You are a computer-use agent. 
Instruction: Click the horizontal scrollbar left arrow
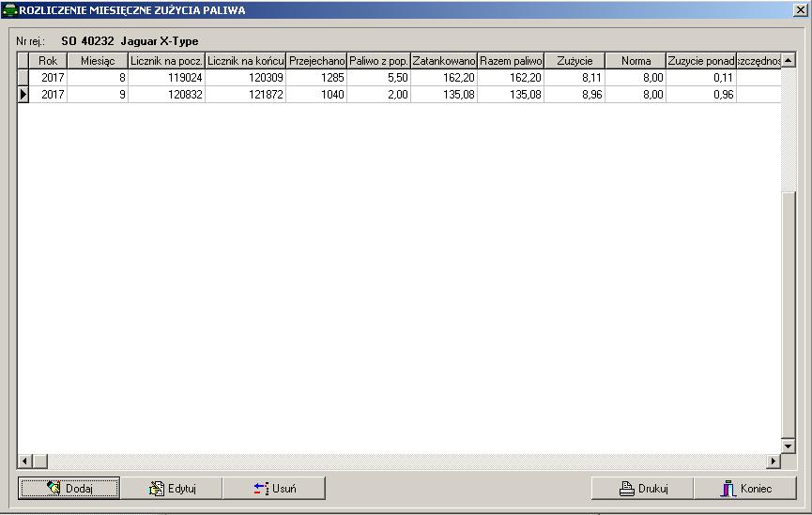pyautogui.click(x=24, y=461)
